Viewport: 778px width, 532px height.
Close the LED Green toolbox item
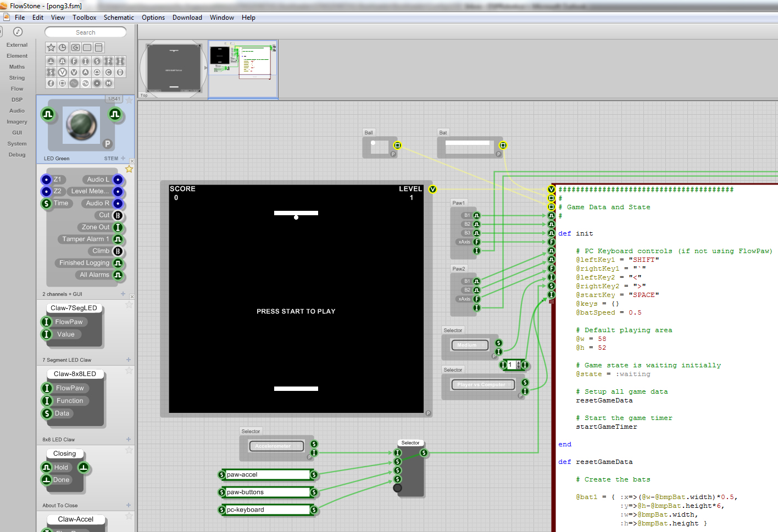pos(132,161)
